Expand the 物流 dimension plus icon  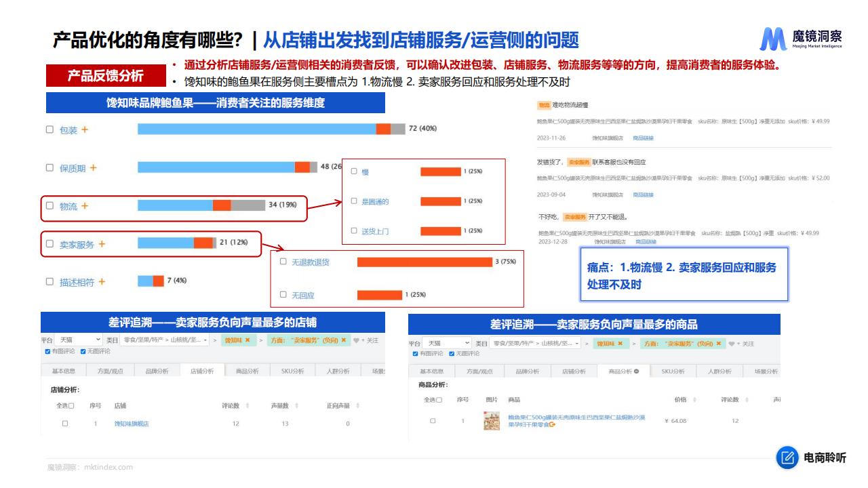[x=85, y=206]
